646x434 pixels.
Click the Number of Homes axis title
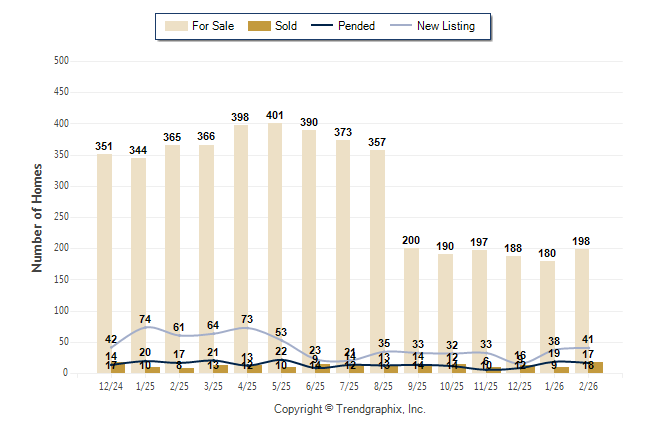[x=37, y=217]
